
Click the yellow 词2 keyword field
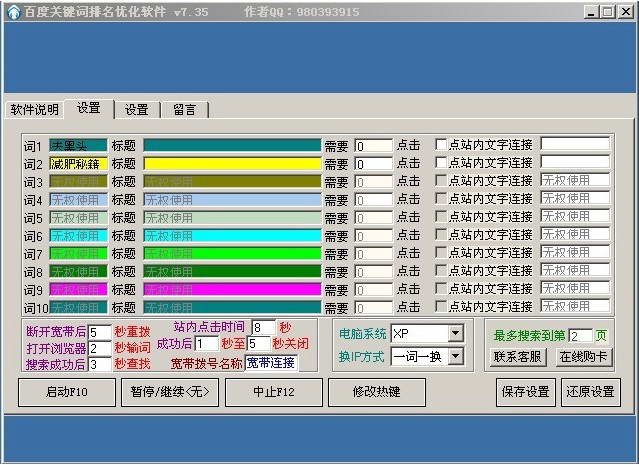(78, 163)
